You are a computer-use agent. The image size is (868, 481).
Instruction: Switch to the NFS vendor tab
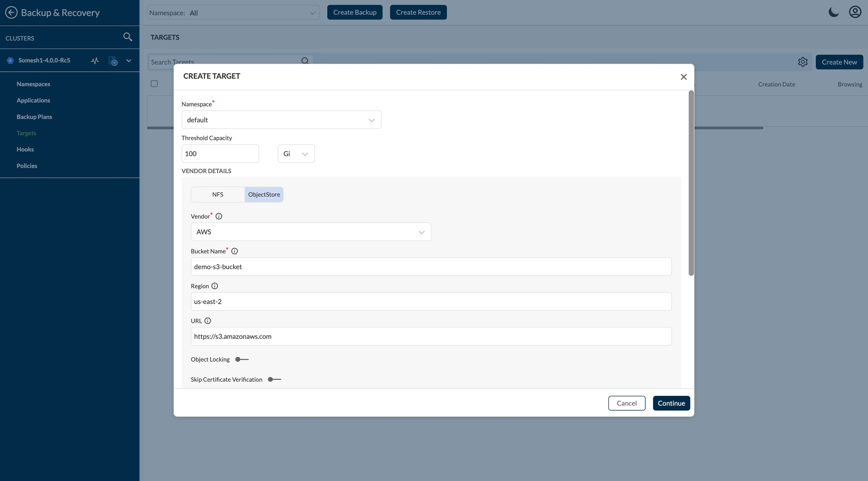[218, 195]
